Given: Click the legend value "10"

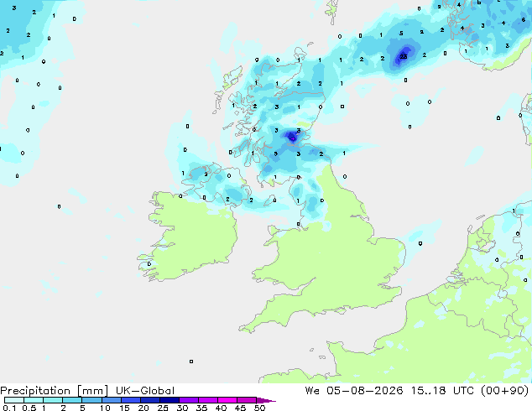Looking at the screenshot, I should pyautogui.click(x=105, y=408).
